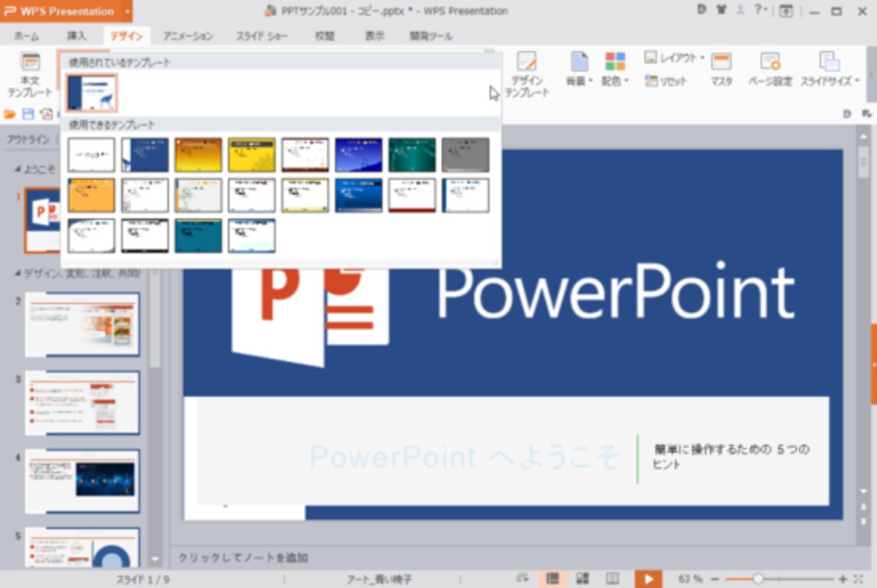Viewport: 877px width, 588px height.
Task: Expand the スライドサイズ dropdown arrow
Action: [x=857, y=82]
